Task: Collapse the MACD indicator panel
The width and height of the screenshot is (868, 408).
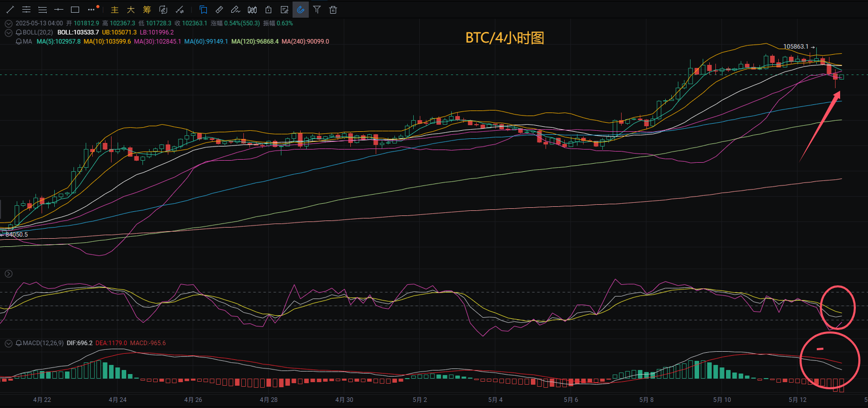Action: pos(9,343)
